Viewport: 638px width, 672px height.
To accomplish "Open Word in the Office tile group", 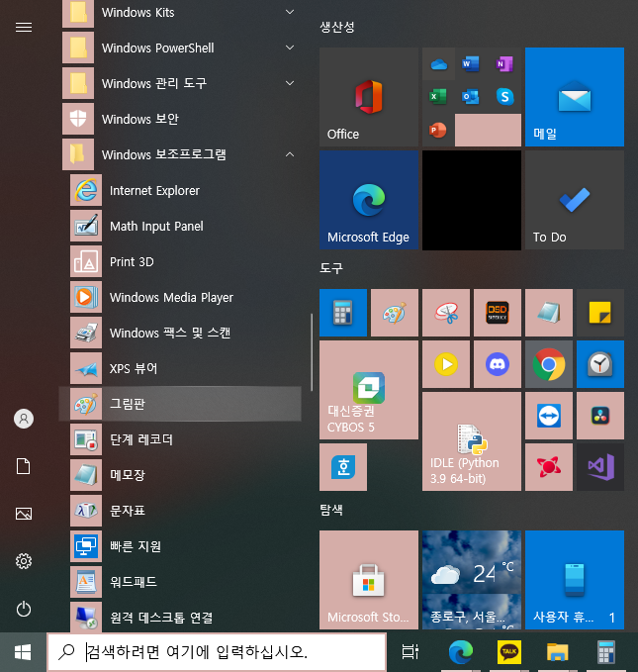I will [471, 64].
